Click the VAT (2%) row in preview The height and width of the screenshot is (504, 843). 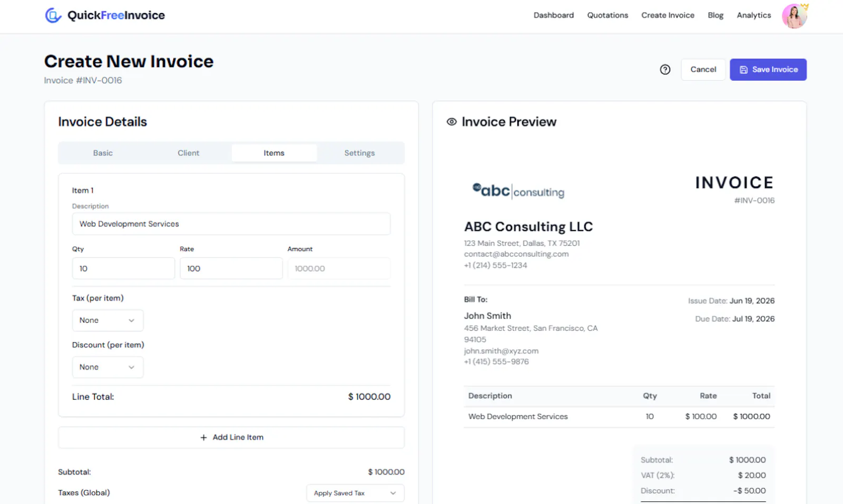703,475
